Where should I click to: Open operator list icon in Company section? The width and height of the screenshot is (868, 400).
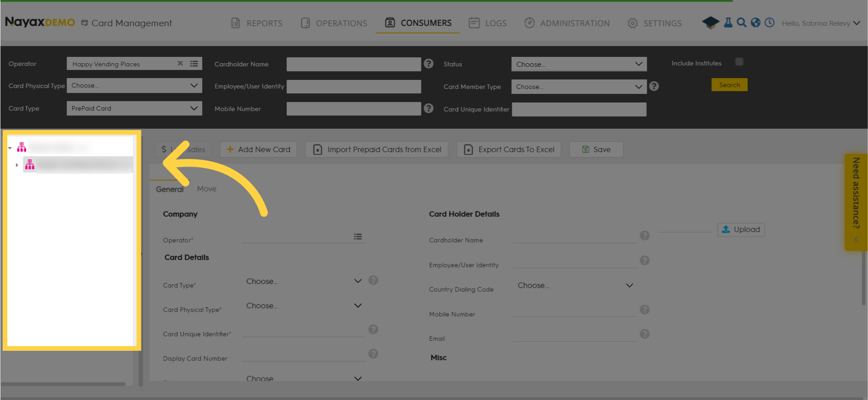click(x=358, y=237)
